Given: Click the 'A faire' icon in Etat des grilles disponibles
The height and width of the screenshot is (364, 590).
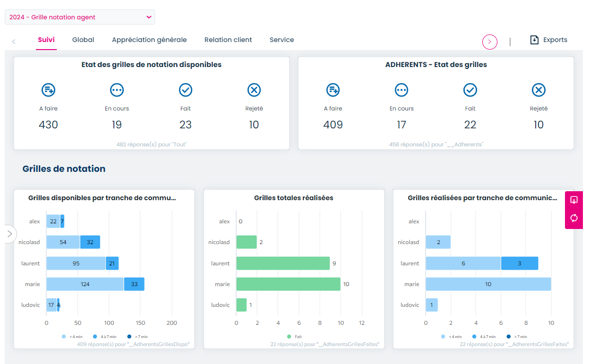Looking at the screenshot, I should (x=48, y=90).
